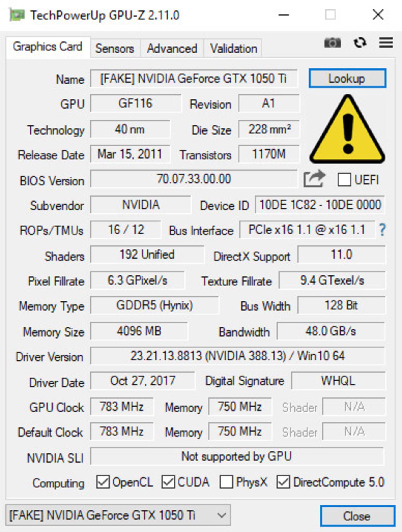This screenshot has width=402, height=532.
Task: Click the 'NVIDIA SLI' label
Action: pos(55,458)
